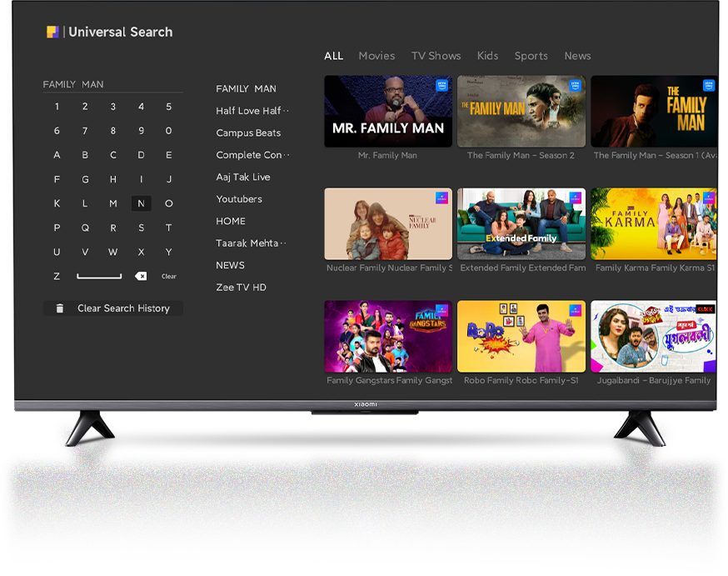Go to the News tab
The width and height of the screenshot is (728, 576).
coord(577,56)
